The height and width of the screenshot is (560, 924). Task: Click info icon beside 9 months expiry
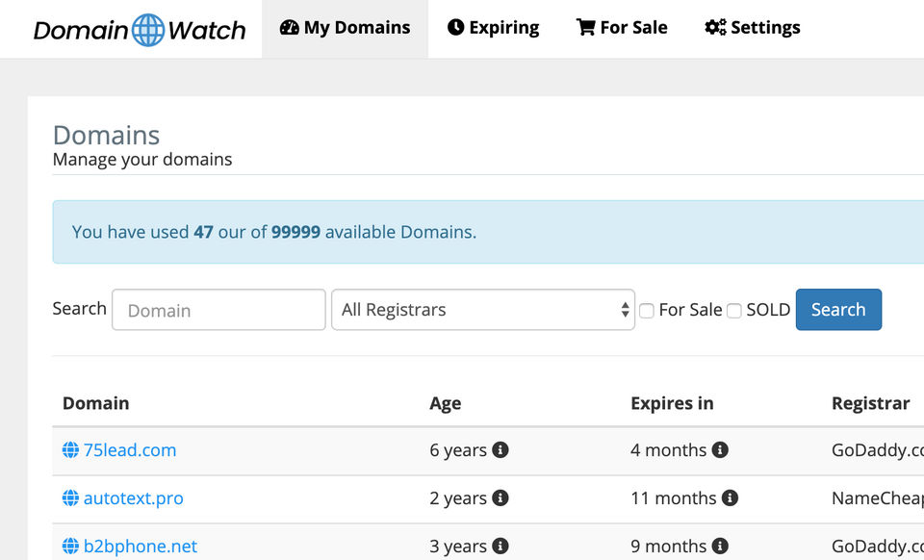720,546
